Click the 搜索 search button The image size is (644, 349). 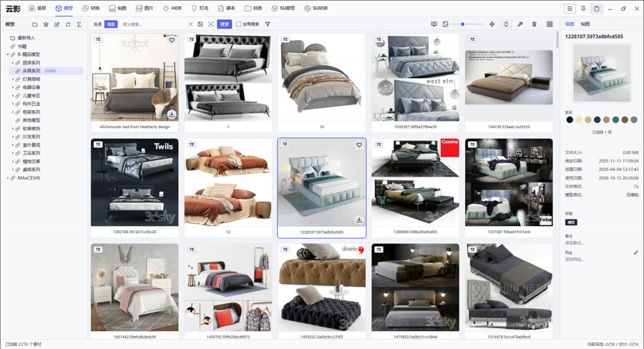pyautogui.click(x=225, y=24)
